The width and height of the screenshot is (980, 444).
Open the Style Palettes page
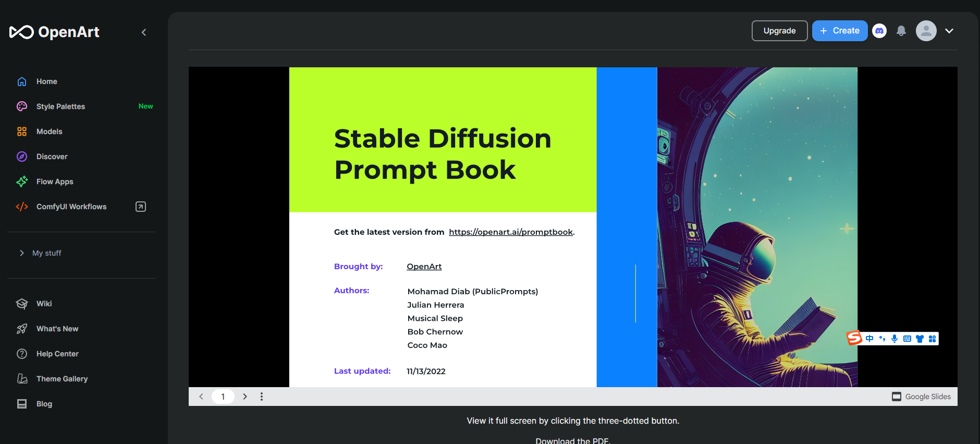tap(60, 106)
